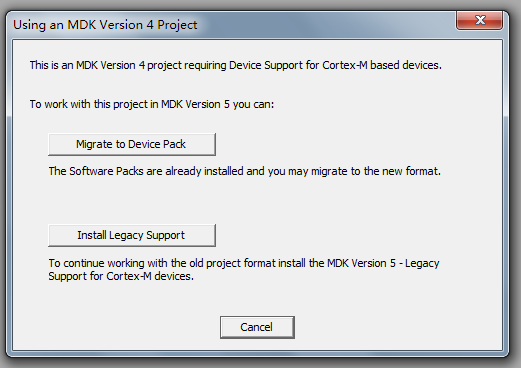The height and width of the screenshot is (368, 521).
Task: Cancel the MDK Version 4 dialog
Action: point(257,327)
